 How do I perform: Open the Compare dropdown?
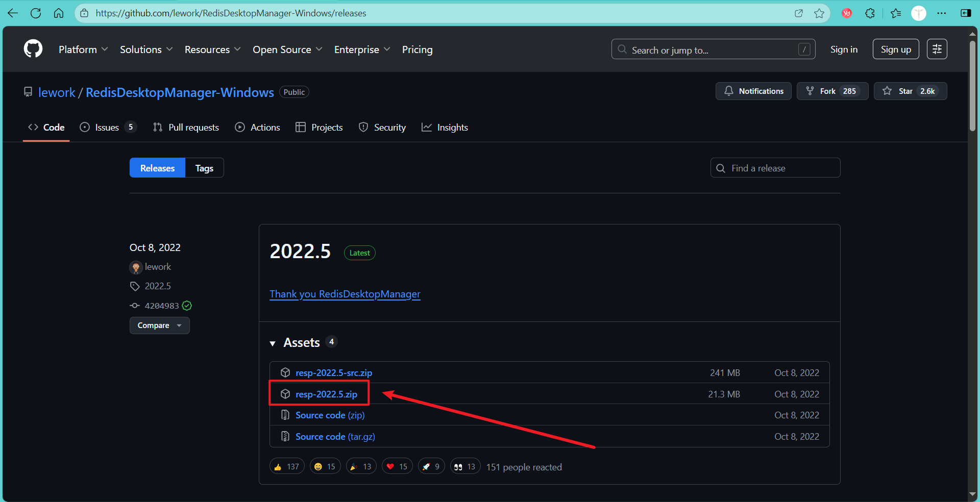click(x=159, y=325)
